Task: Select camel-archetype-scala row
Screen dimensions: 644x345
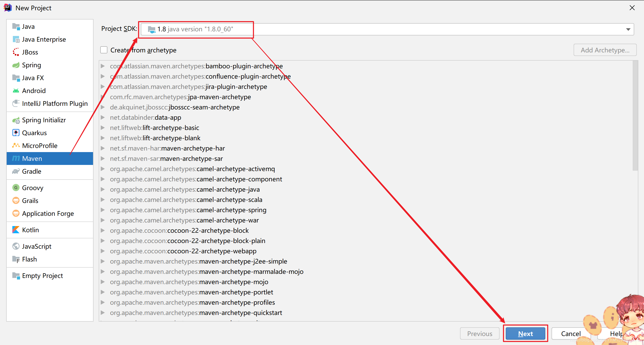Action: tap(366, 200)
